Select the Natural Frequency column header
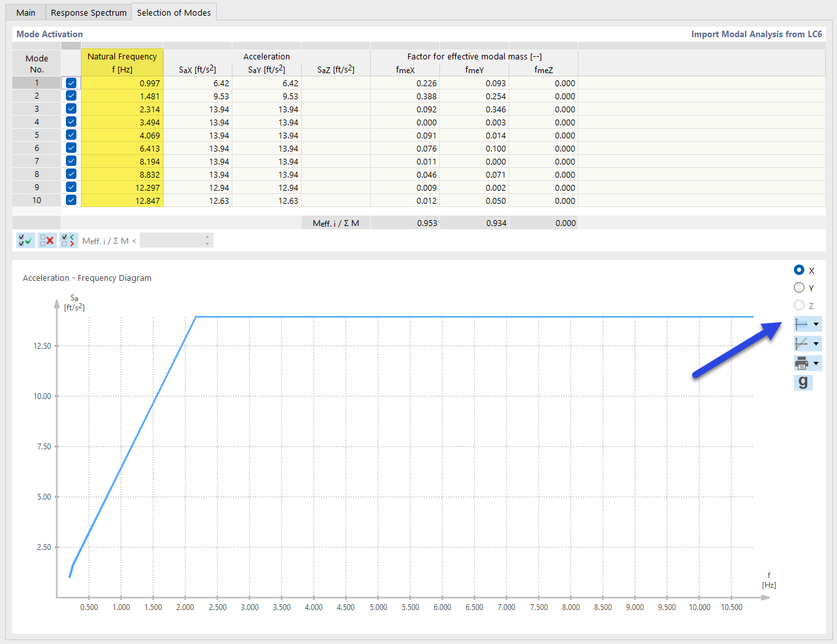This screenshot has height=644, width=837. click(122, 61)
